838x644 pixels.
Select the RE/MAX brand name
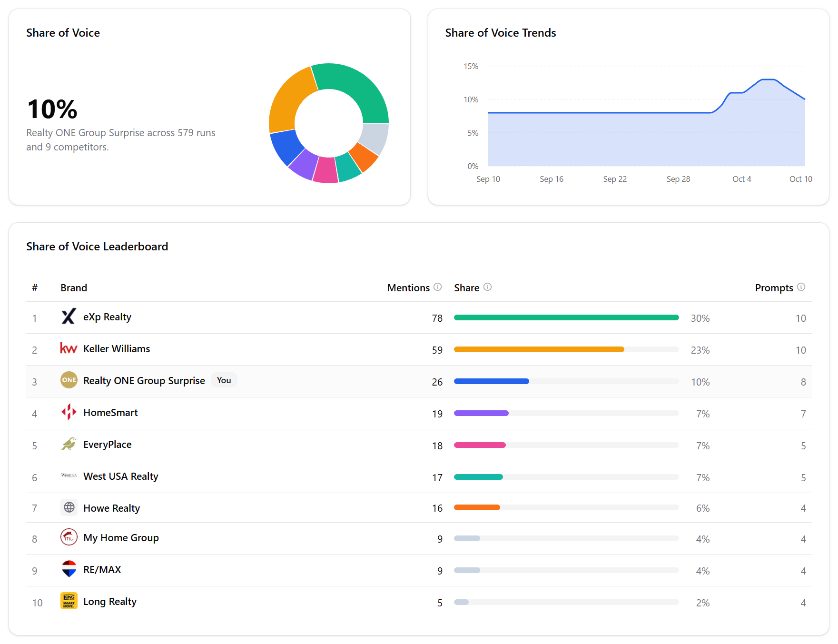[102, 570]
